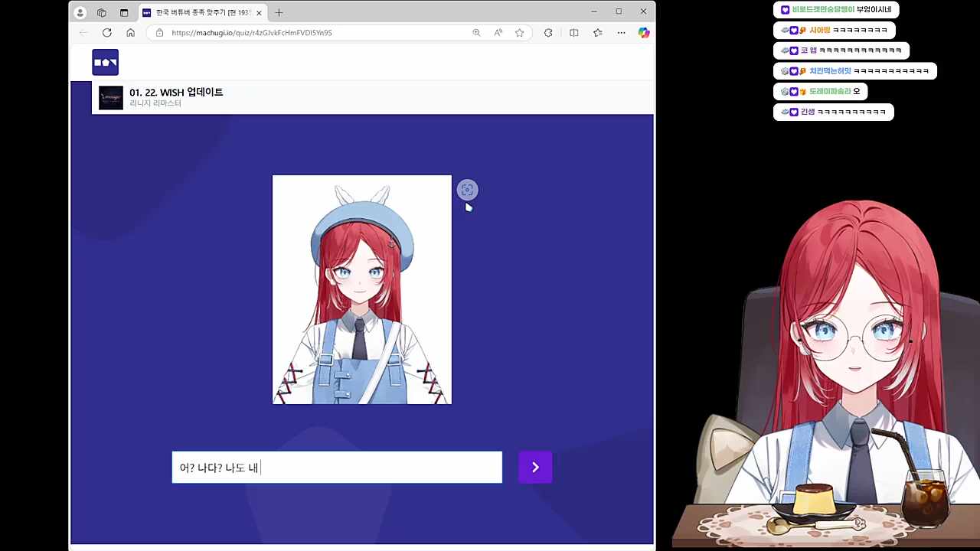Close the Edge browser window

(x=643, y=11)
